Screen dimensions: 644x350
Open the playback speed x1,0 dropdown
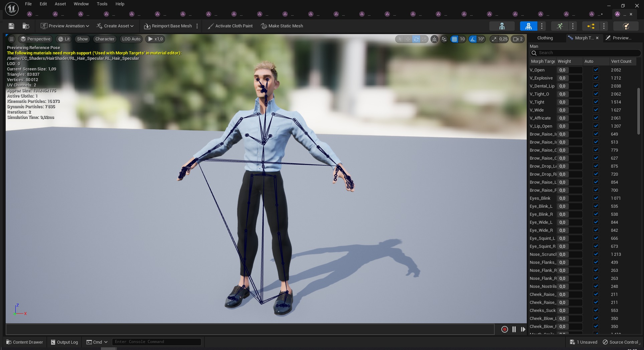155,39
